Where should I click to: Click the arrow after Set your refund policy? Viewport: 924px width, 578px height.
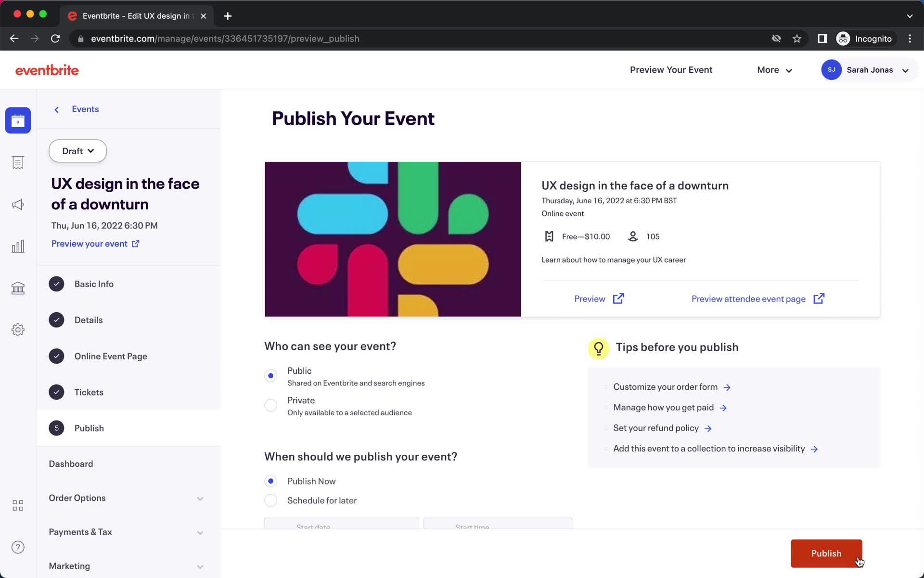[708, 429]
